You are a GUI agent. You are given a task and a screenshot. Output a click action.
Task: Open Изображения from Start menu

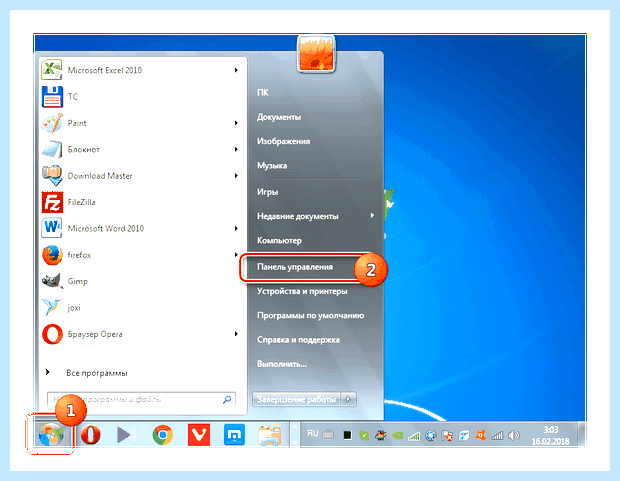coord(284,141)
